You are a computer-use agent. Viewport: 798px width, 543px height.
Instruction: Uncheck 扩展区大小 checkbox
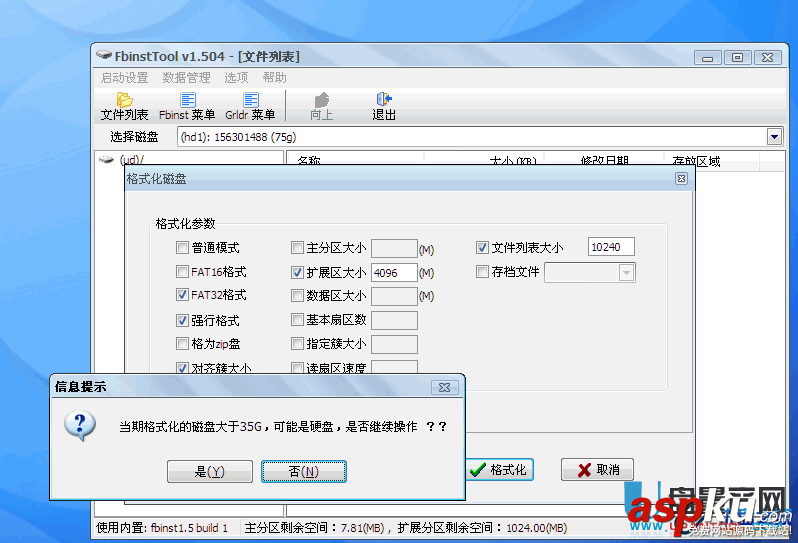297,273
